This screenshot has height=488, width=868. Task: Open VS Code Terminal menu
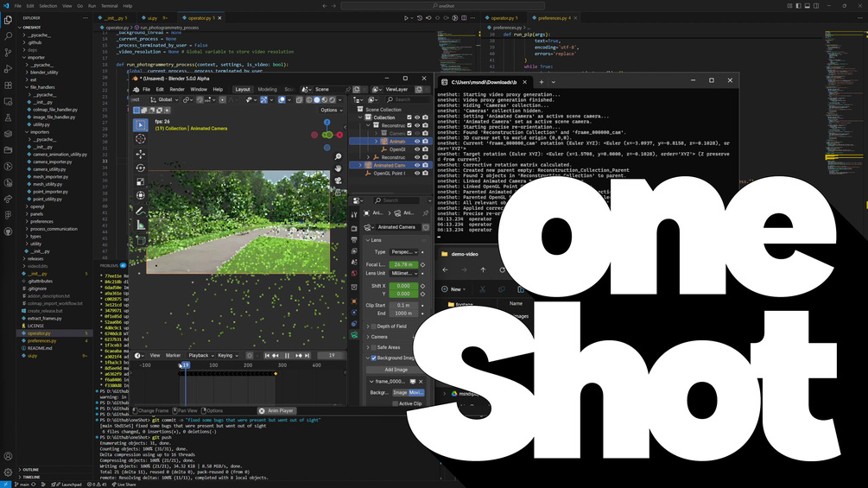pos(109,6)
